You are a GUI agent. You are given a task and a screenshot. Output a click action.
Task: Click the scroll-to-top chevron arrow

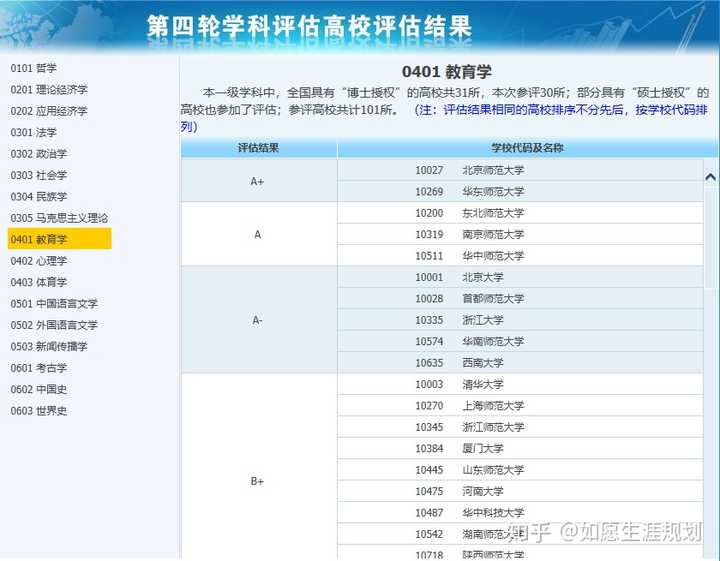pyautogui.click(x=710, y=177)
